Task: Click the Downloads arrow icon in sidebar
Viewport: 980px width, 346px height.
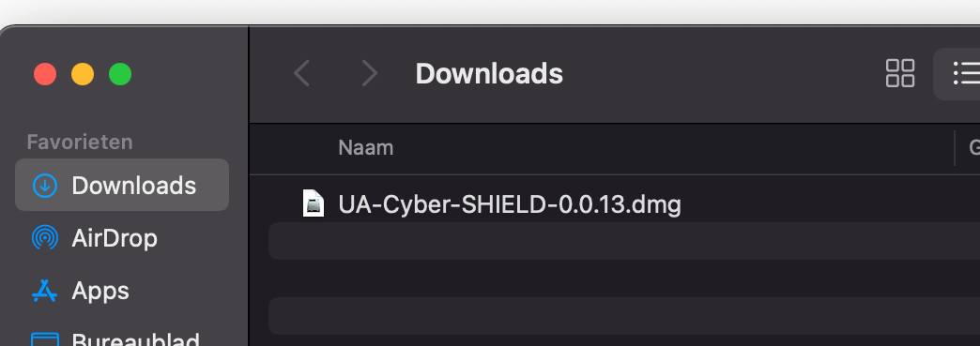Action: tap(45, 186)
